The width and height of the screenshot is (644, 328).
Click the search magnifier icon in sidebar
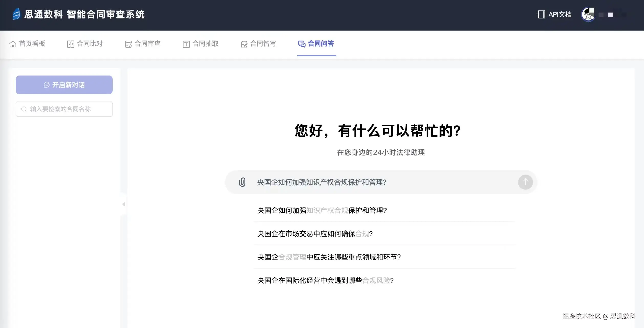coord(24,109)
